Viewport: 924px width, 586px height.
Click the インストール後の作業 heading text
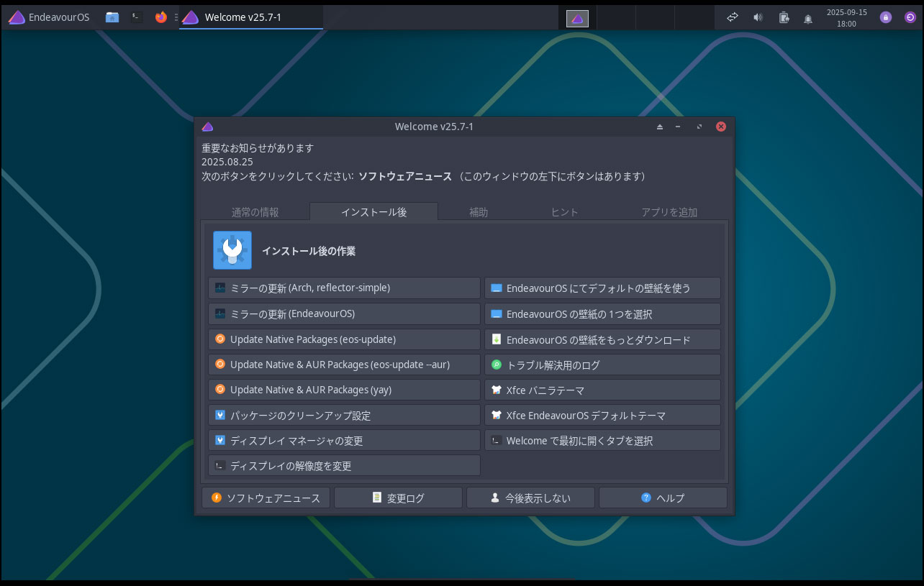309,251
